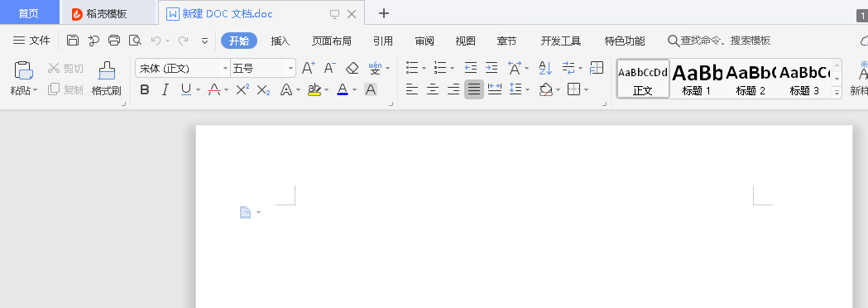Open the borders dropdown arrow
The width and height of the screenshot is (868, 308).
(x=586, y=89)
